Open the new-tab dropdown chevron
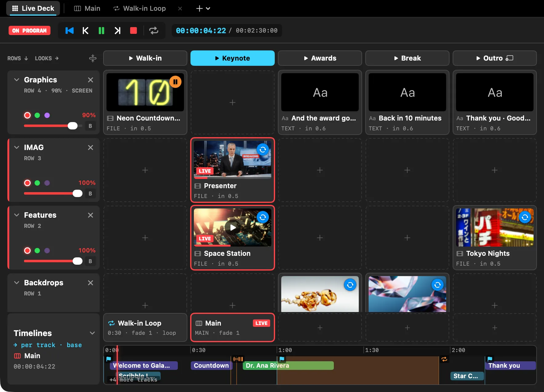 (x=208, y=9)
